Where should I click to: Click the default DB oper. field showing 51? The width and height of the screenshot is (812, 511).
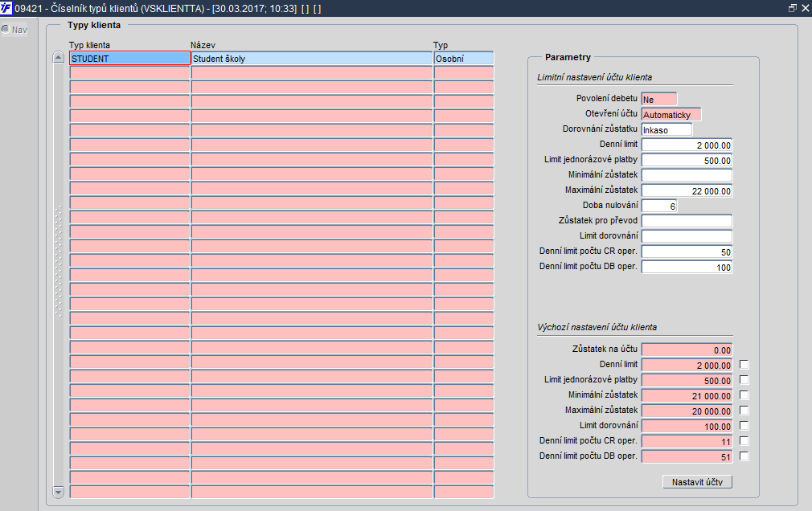[687, 456]
